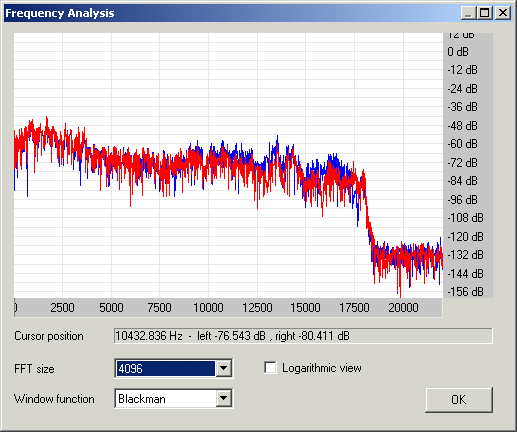Minimize the Frequency Analysis window
The image size is (517, 432).
click(469, 13)
